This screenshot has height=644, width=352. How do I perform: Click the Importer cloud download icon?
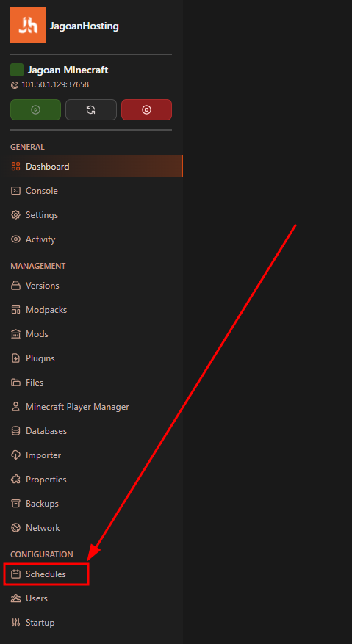[15, 455]
